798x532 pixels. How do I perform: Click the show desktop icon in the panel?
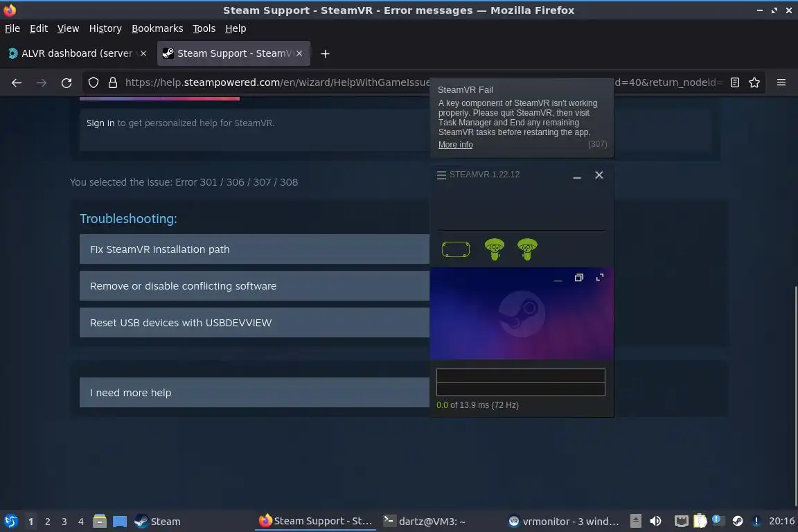tap(120, 522)
